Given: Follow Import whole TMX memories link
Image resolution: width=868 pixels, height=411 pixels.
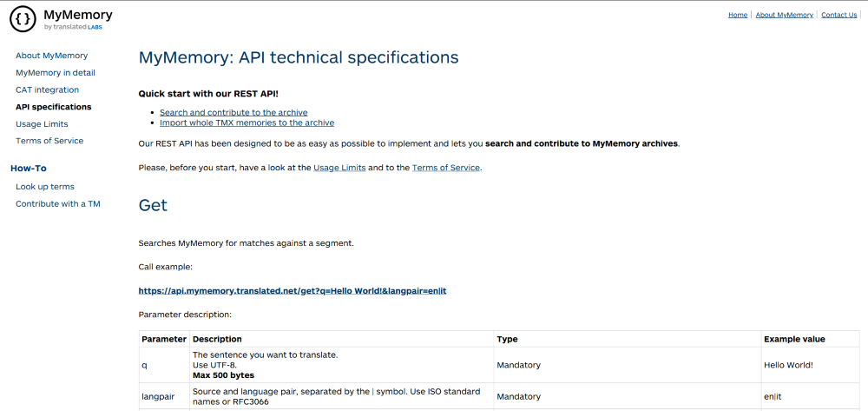Looking at the screenshot, I should point(247,123).
